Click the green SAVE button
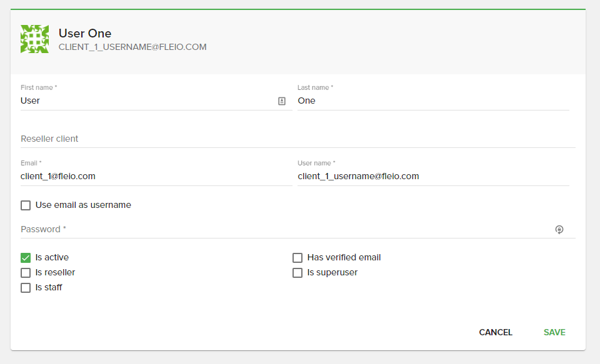600x364 pixels. point(554,332)
